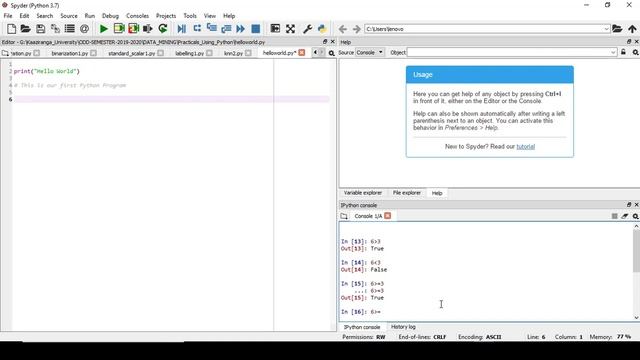Run the file with the green play button
Image resolution: width=640 pixels, height=360 pixels.
click(x=104, y=29)
